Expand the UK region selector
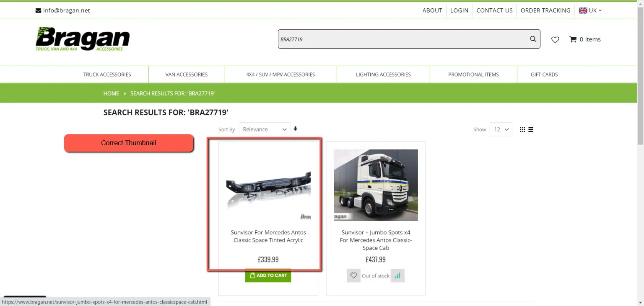This screenshot has height=306, width=644. tap(590, 10)
